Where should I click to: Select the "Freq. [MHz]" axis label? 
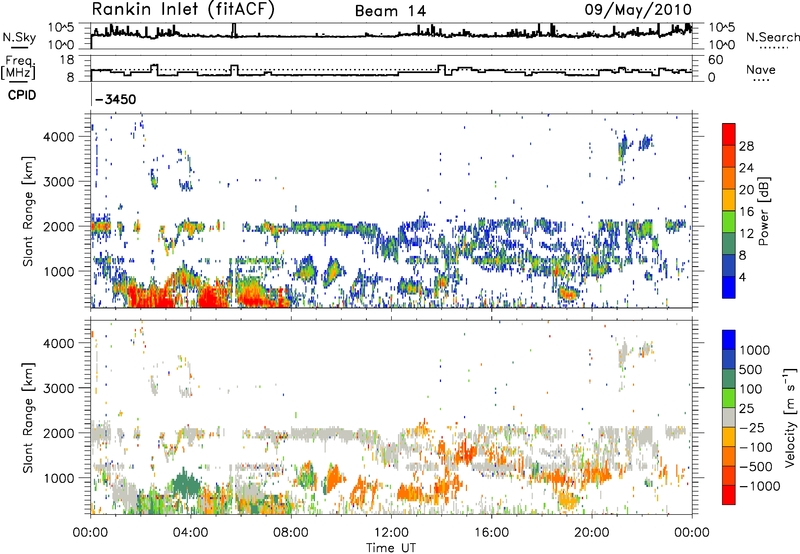coord(18,67)
